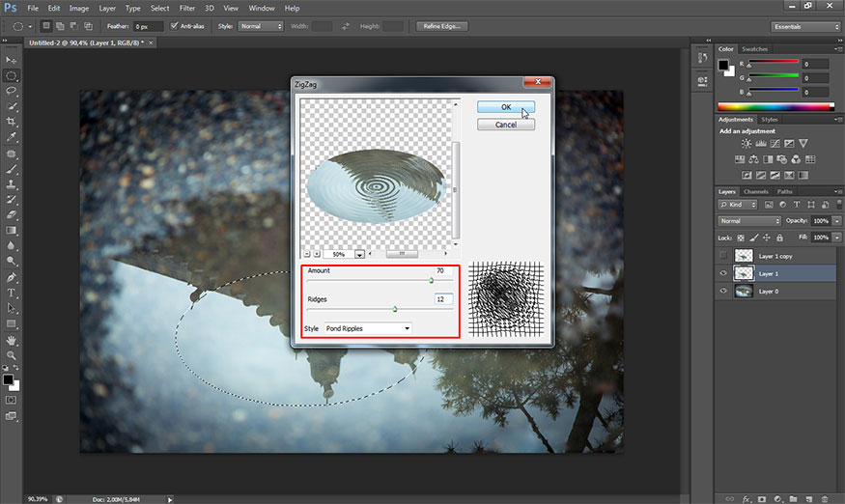Hide Layer 0 using its eye icon
The width and height of the screenshot is (845, 504).
pyautogui.click(x=725, y=291)
